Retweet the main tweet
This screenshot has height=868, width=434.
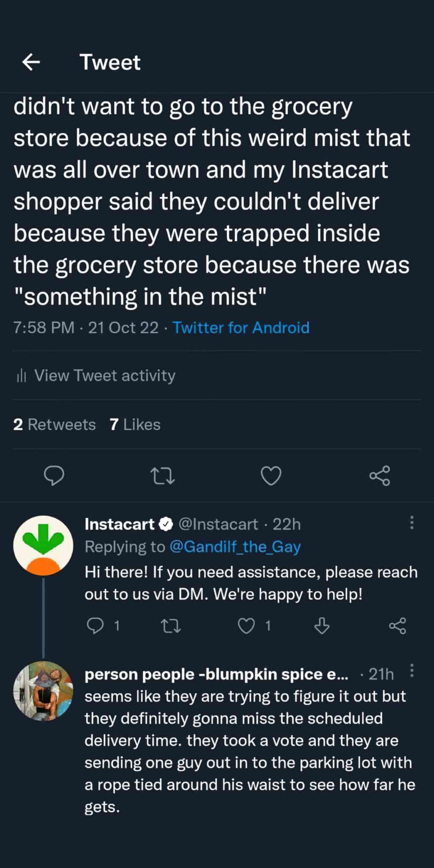[x=163, y=476]
